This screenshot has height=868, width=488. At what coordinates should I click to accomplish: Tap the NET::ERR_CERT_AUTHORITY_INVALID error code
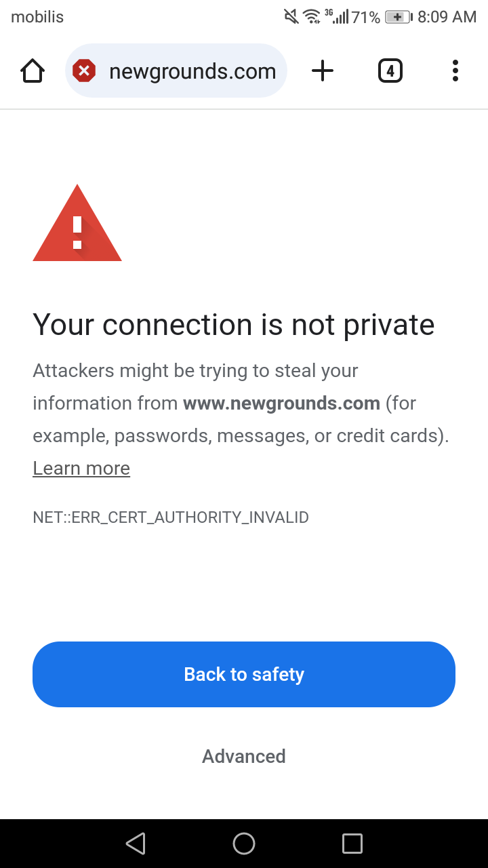click(x=171, y=517)
